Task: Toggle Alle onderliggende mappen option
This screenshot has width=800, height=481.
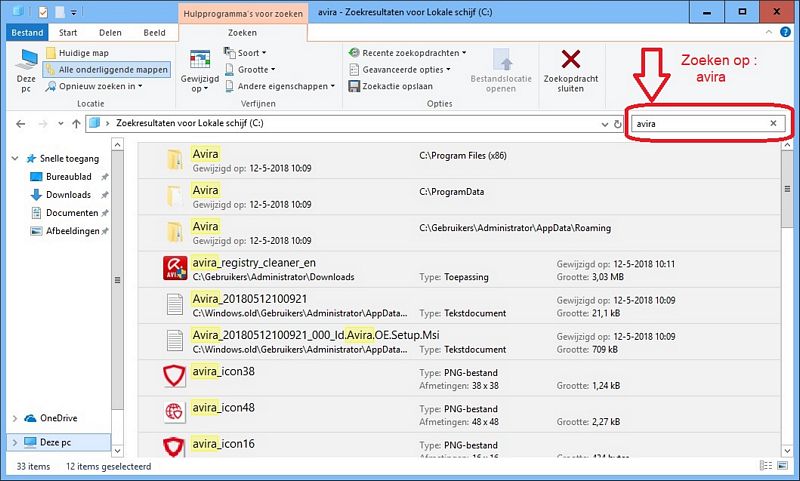Action: click(x=107, y=69)
